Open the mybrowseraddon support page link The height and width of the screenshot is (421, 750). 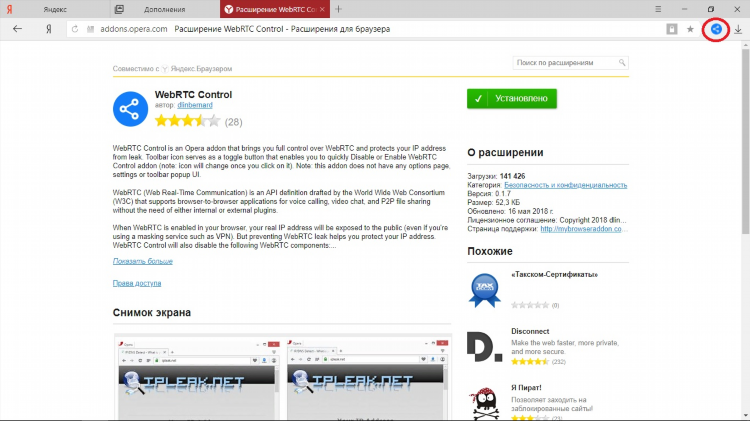point(584,229)
